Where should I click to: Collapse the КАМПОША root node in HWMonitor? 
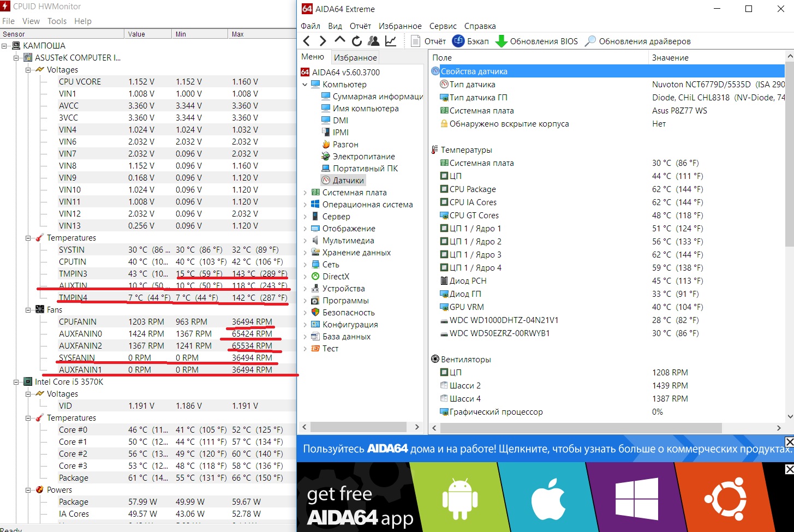5,46
